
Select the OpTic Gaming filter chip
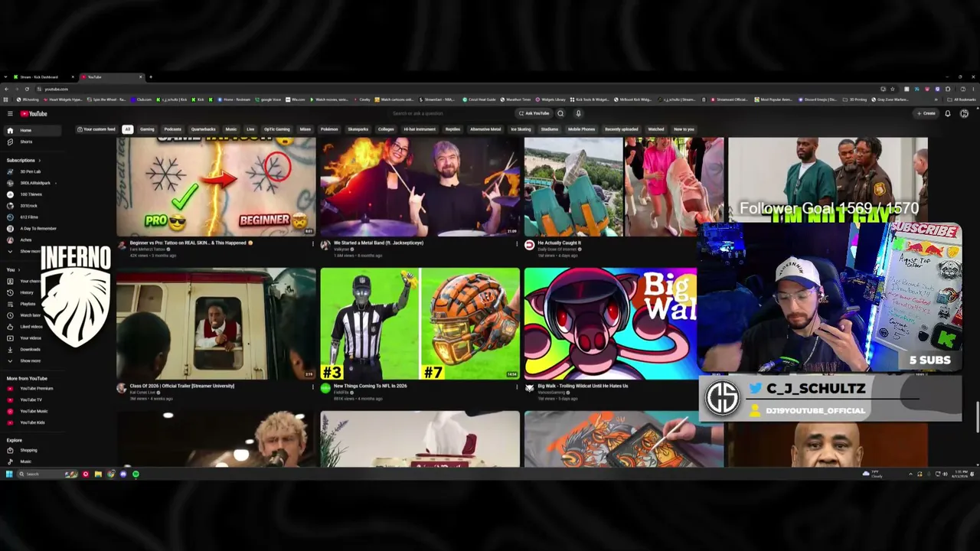click(277, 129)
